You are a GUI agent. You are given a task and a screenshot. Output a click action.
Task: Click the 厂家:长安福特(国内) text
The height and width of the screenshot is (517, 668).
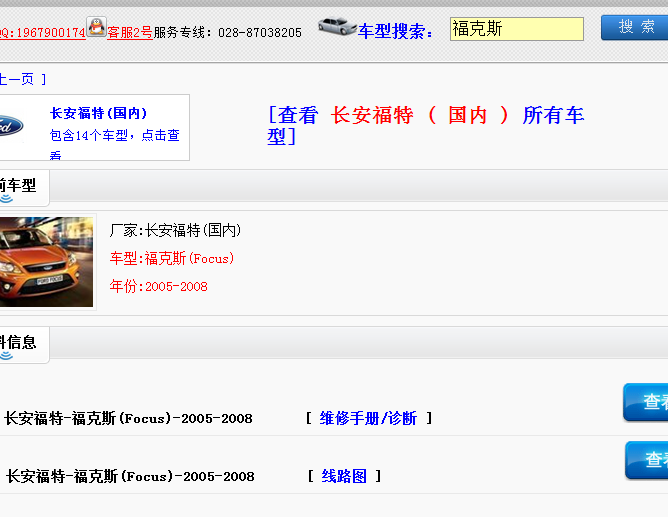click(x=175, y=230)
